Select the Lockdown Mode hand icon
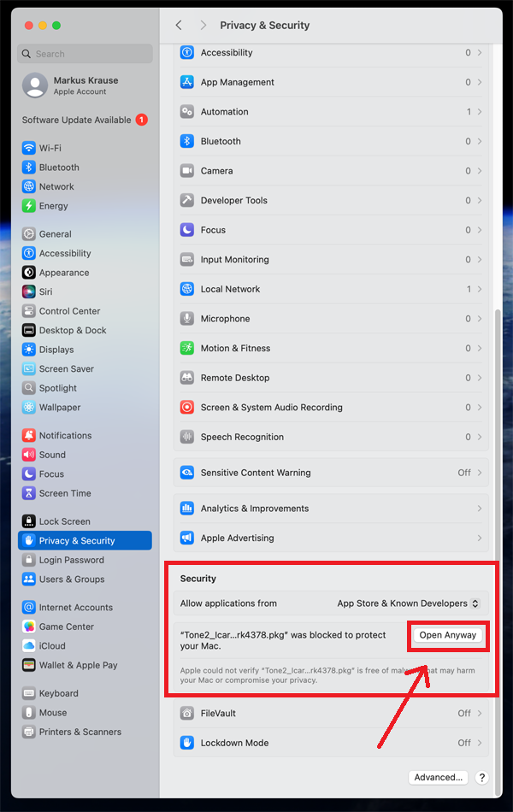 [187, 743]
